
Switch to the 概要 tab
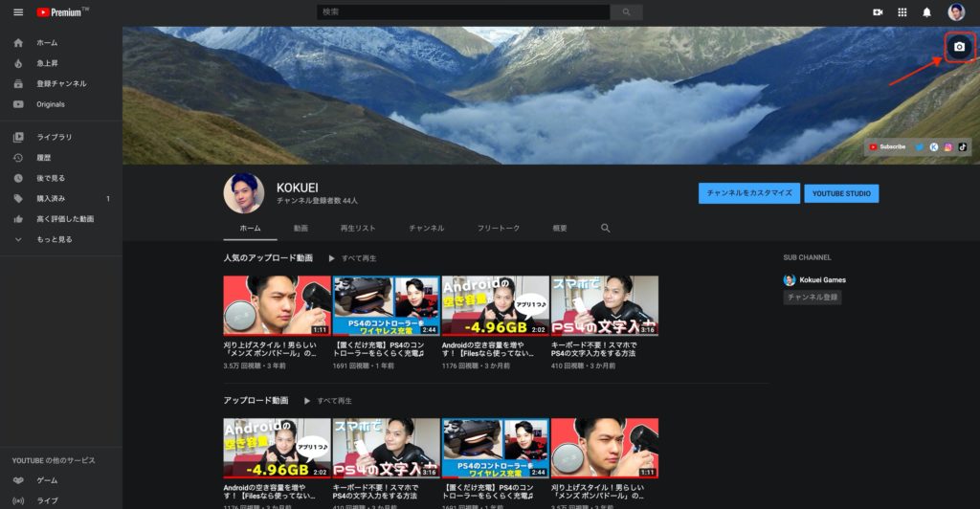point(559,228)
